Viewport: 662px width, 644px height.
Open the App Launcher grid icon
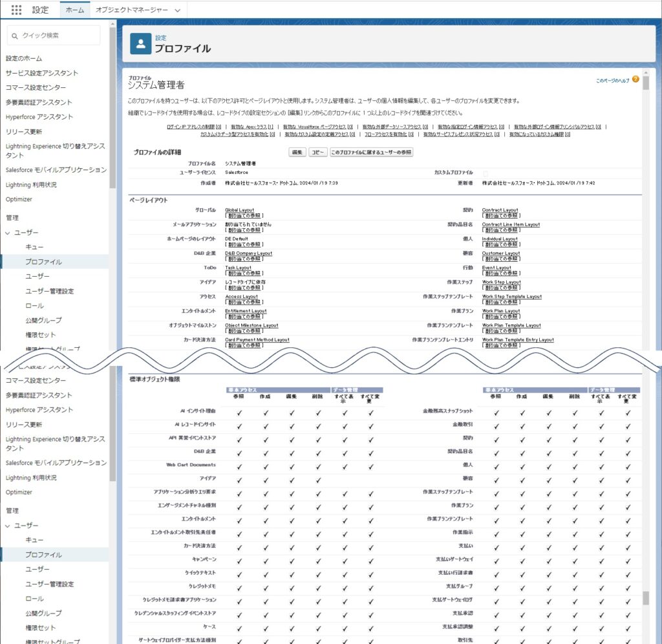pyautogui.click(x=17, y=10)
